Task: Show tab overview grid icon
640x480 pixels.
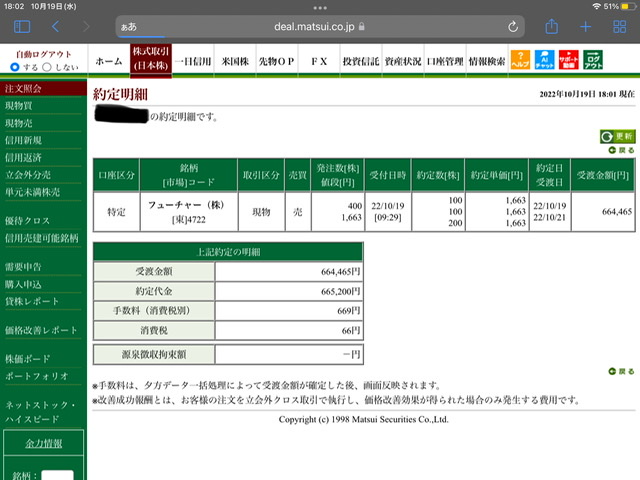Action: click(620, 27)
